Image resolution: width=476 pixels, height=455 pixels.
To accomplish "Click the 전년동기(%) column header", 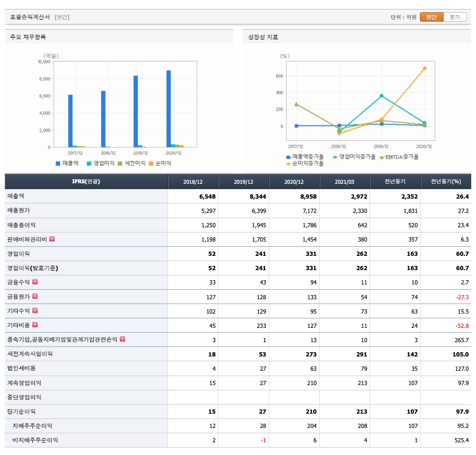I will [x=446, y=181].
